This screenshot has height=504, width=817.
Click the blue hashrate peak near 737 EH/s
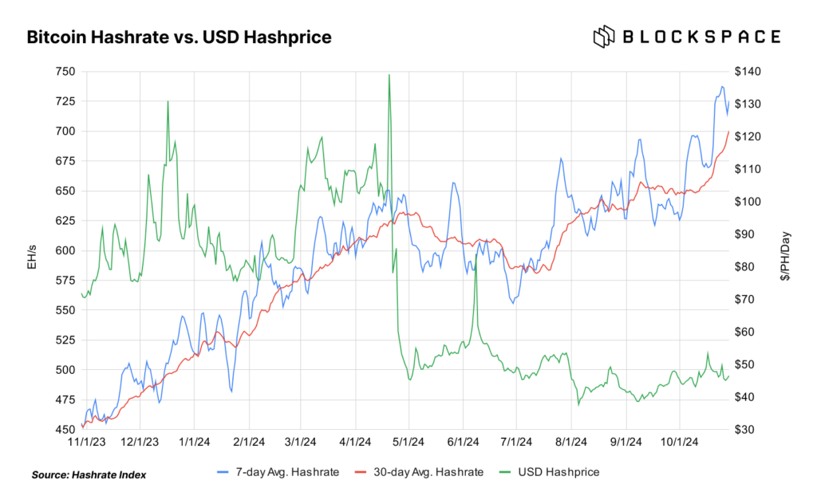point(722,87)
